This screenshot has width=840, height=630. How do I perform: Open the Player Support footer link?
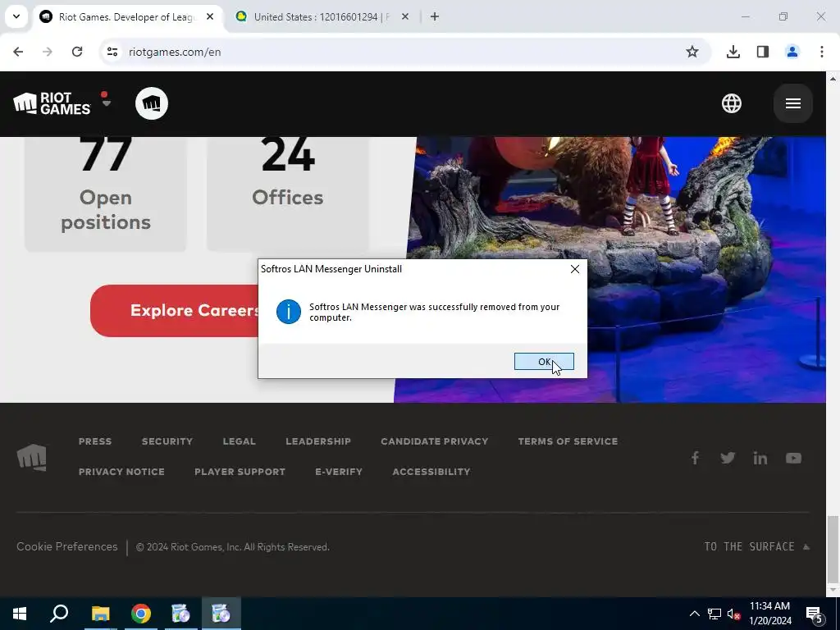pyautogui.click(x=240, y=472)
